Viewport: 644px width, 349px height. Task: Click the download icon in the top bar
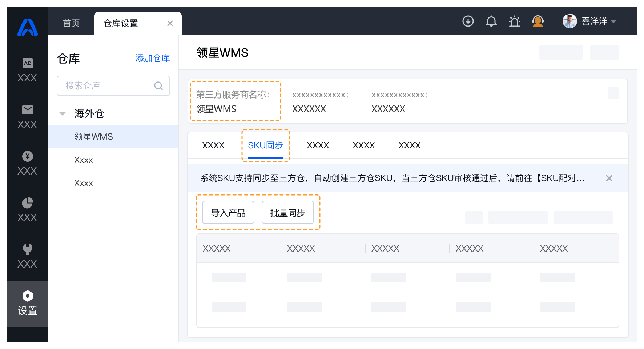tap(468, 21)
